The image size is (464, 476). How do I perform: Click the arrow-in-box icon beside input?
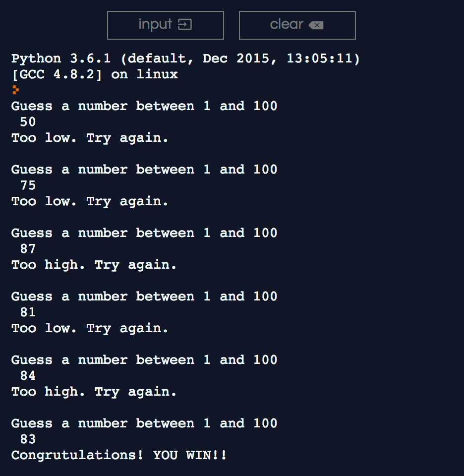coord(185,25)
